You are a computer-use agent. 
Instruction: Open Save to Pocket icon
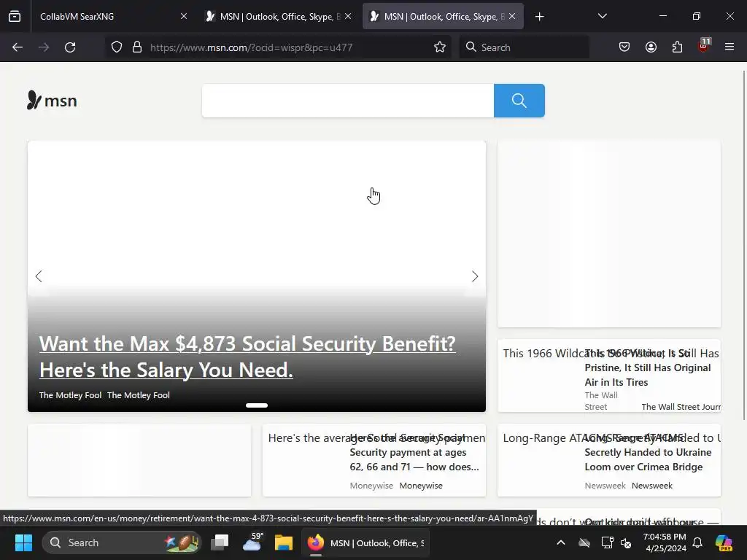click(x=624, y=47)
